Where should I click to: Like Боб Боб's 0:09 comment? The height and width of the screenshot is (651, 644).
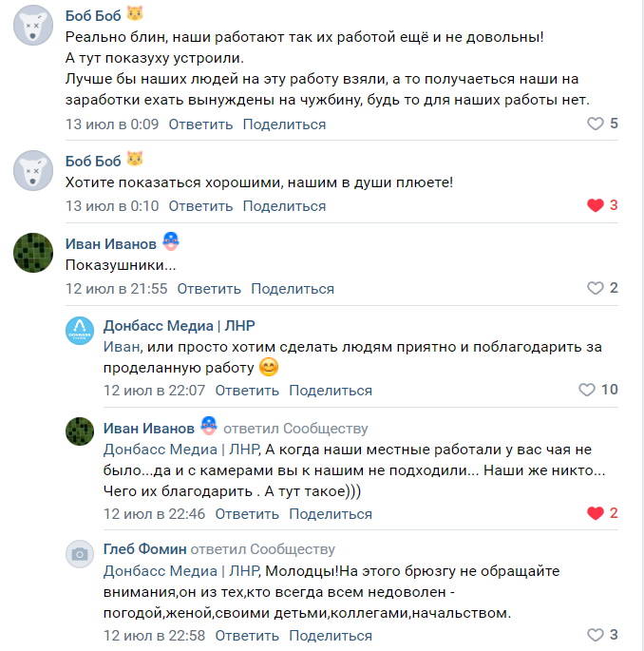[596, 124]
